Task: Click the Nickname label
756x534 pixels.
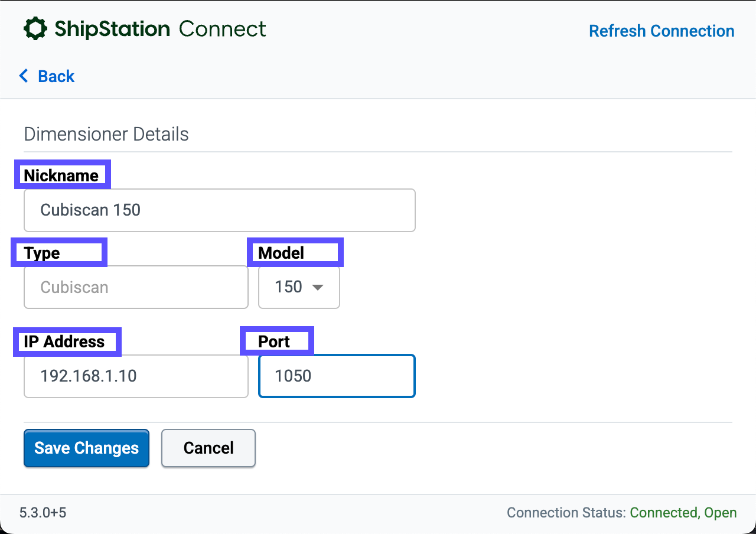Action: (x=61, y=175)
